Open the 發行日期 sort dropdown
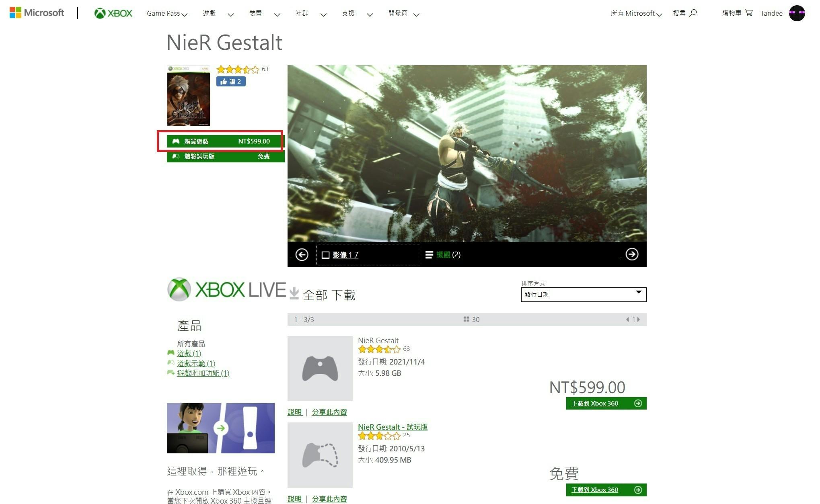The image size is (820, 504). pyautogui.click(x=584, y=294)
